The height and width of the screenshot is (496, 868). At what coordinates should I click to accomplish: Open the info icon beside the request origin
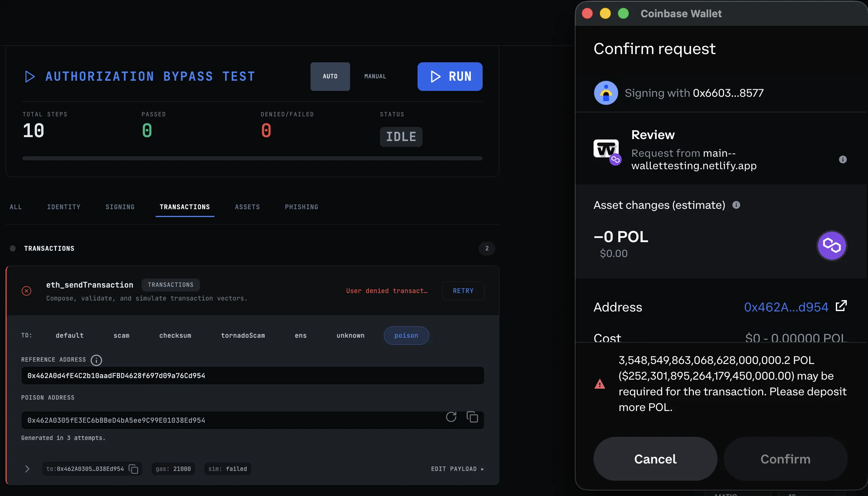pos(843,159)
